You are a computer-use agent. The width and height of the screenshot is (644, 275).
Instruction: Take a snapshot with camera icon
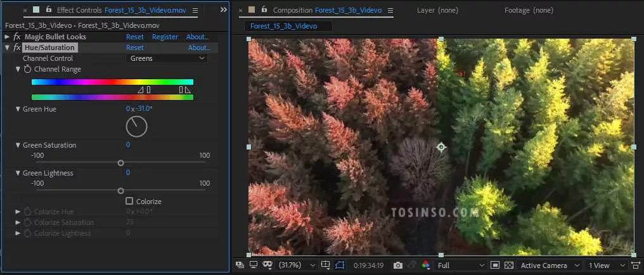(x=397, y=265)
